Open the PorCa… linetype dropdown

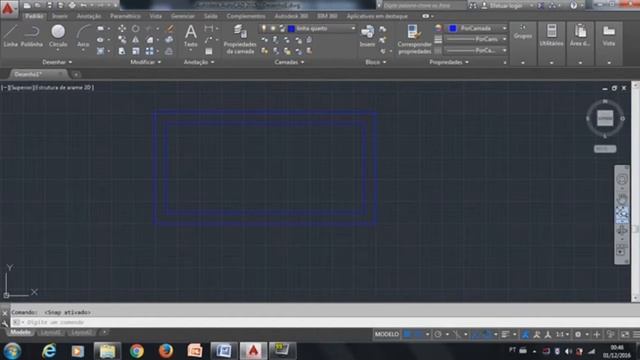(x=504, y=50)
